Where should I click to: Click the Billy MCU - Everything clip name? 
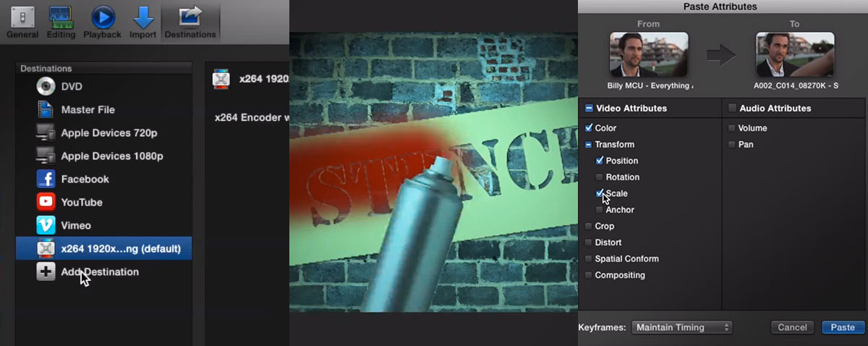pyautogui.click(x=651, y=86)
